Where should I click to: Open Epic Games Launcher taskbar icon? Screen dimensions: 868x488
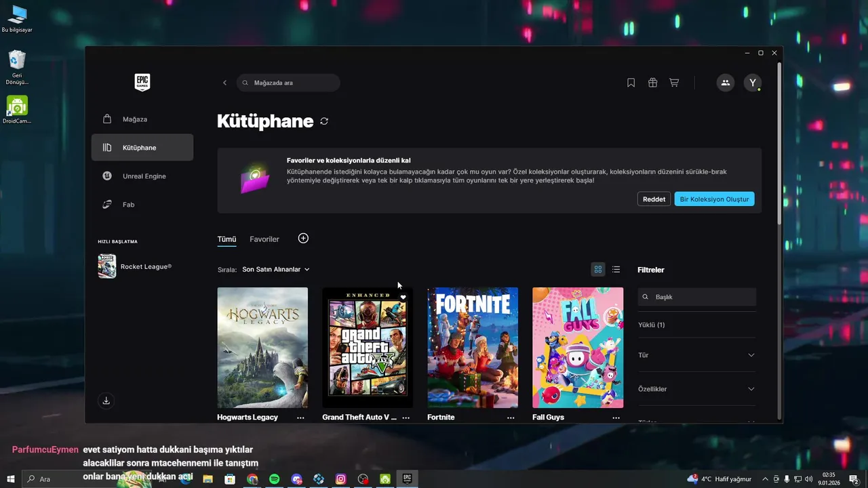click(407, 479)
